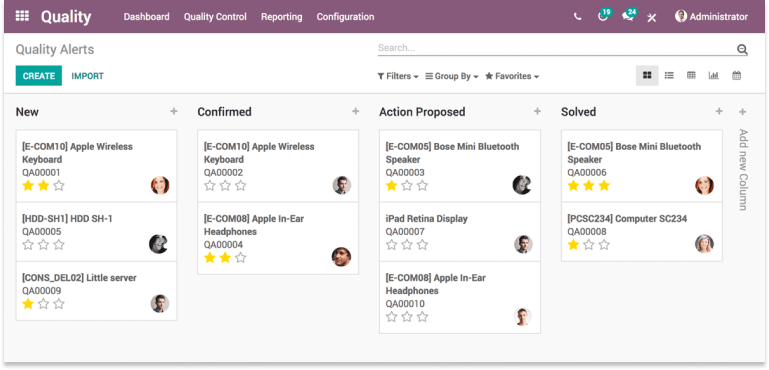Open the Quality Control menu

[215, 17]
